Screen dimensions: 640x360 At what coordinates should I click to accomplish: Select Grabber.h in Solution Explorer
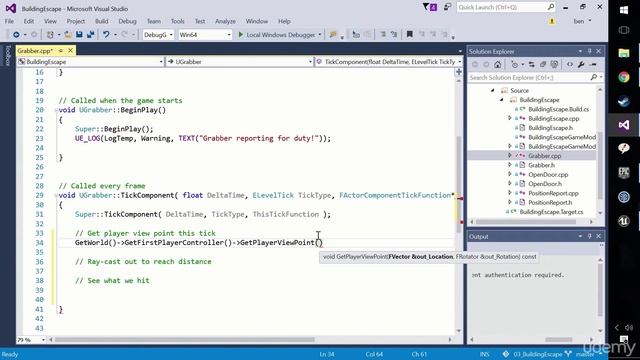click(x=541, y=165)
